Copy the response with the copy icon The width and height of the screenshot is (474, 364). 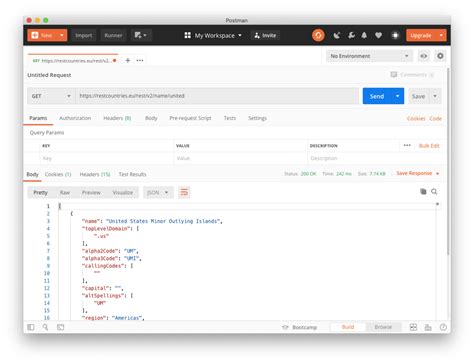tap(423, 191)
